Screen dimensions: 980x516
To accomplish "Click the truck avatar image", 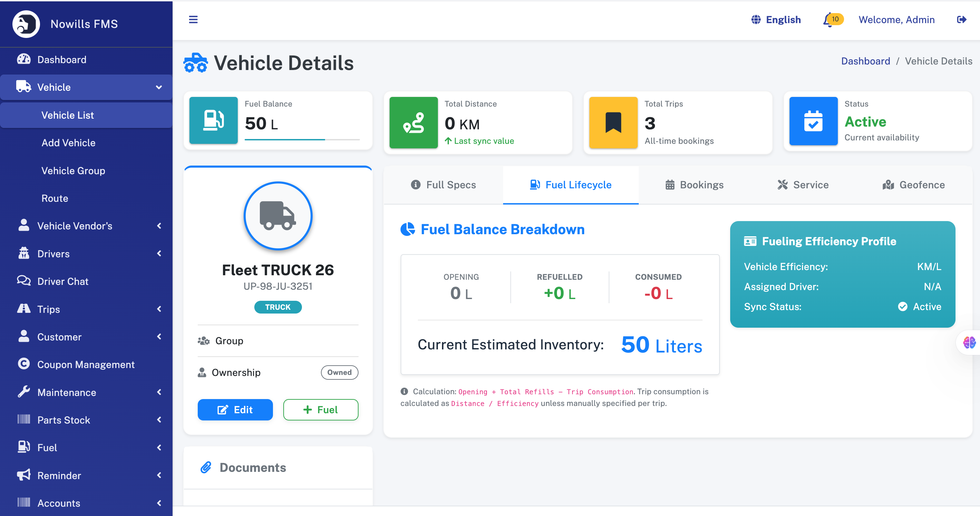I will coord(278,216).
